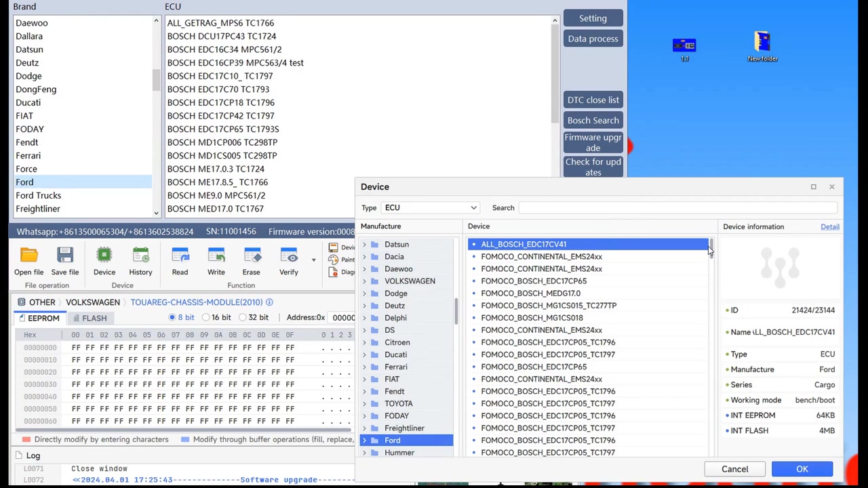Select ALL_BOSCH_EDC17CV41 in the Device list
The width and height of the screenshot is (868, 488).
coord(587,245)
